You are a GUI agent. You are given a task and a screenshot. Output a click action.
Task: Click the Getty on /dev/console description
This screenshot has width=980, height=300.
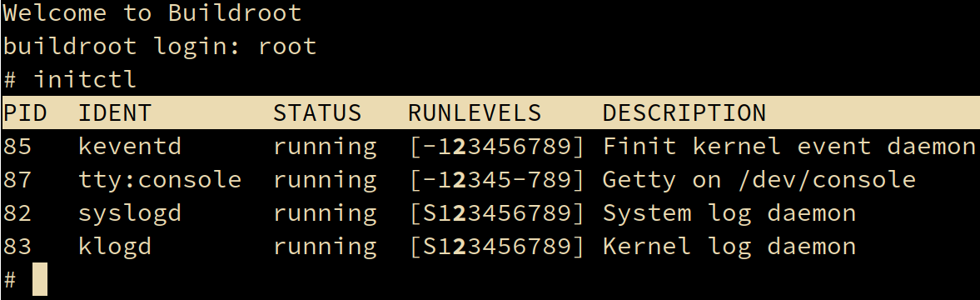coord(759,180)
